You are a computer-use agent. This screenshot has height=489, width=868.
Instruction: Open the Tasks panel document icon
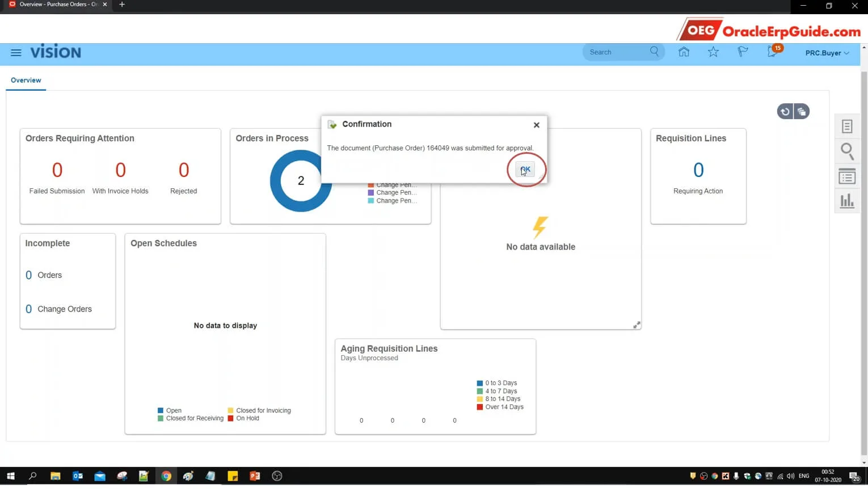pos(847,127)
